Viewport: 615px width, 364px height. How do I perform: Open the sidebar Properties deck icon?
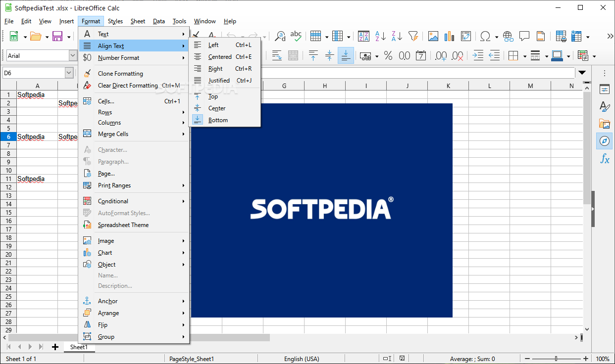point(605,90)
